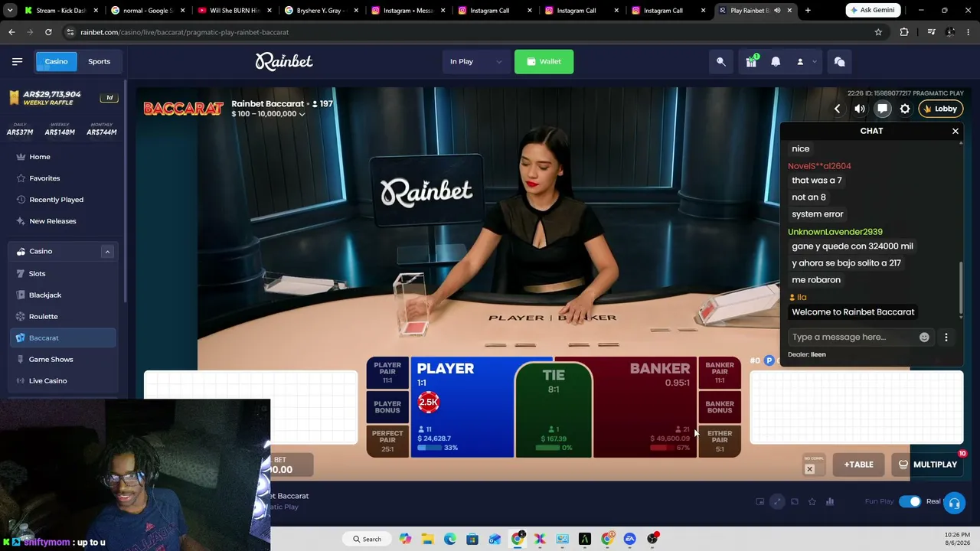Viewport: 980px width, 551px height.
Task: Place a bet on PLAYER
Action: [x=462, y=407]
